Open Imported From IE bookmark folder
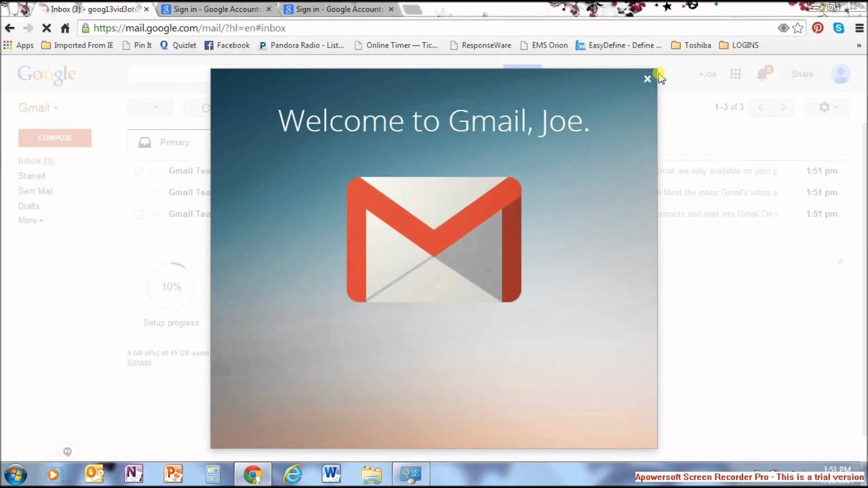 (77, 45)
